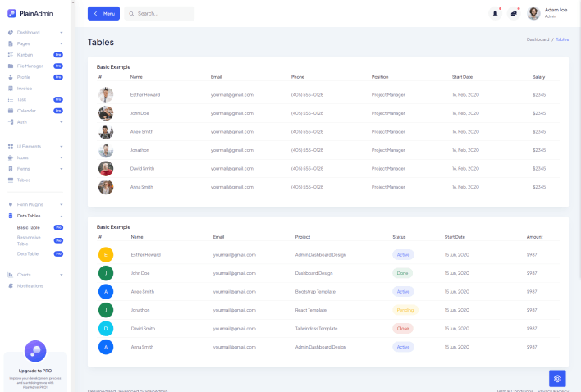Click the Calendar icon in sidebar
The width and height of the screenshot is (581, 392).
point(10,110)
